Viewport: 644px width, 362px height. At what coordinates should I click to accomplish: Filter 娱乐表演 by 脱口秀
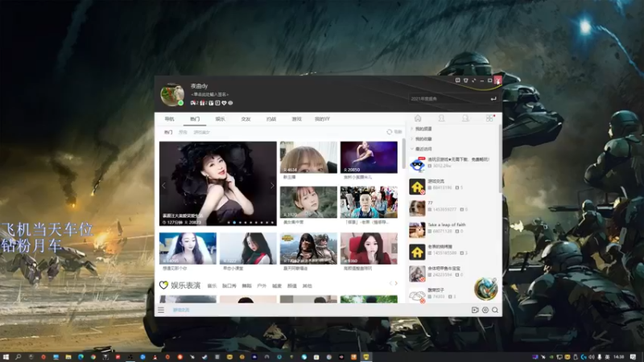click(229, 286)
